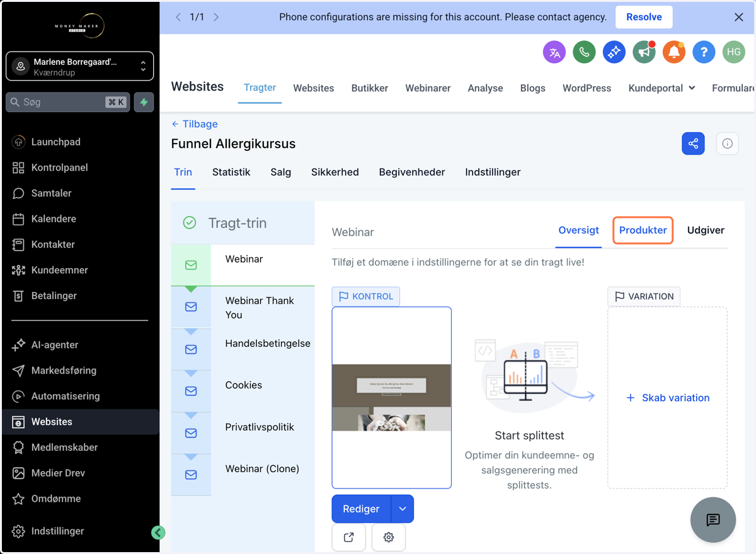Click the info icon beside share

728,144
